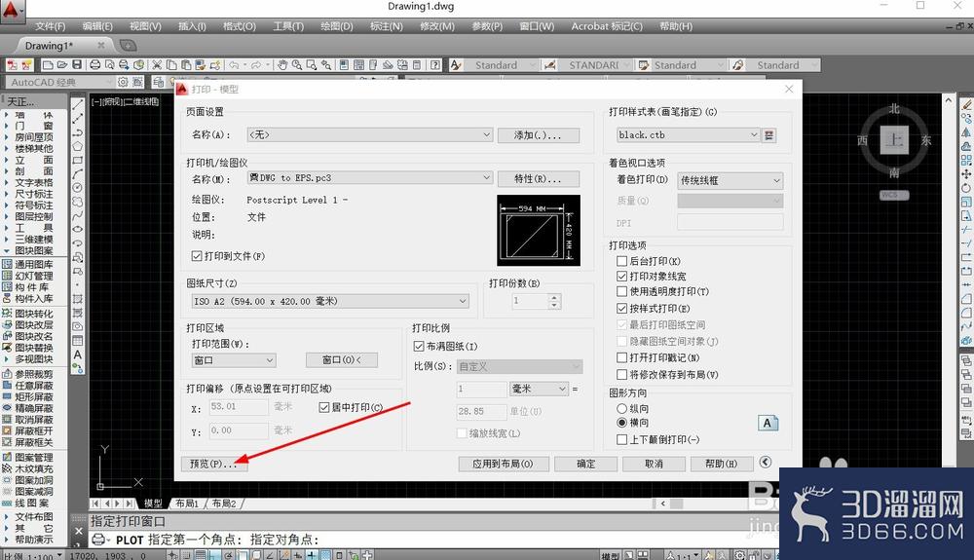Click the 帮助(H) button in dialog

point(722,464)
